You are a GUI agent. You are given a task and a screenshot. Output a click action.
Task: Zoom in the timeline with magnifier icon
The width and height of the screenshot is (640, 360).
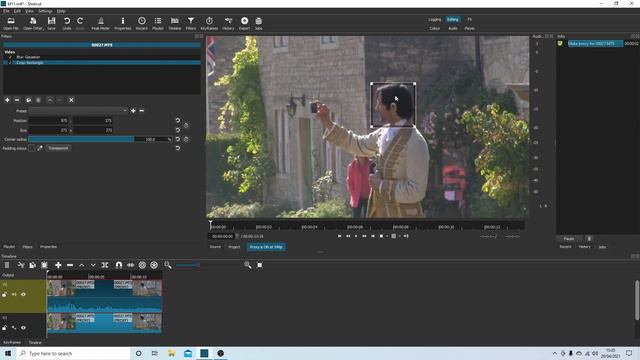(247, 265)
